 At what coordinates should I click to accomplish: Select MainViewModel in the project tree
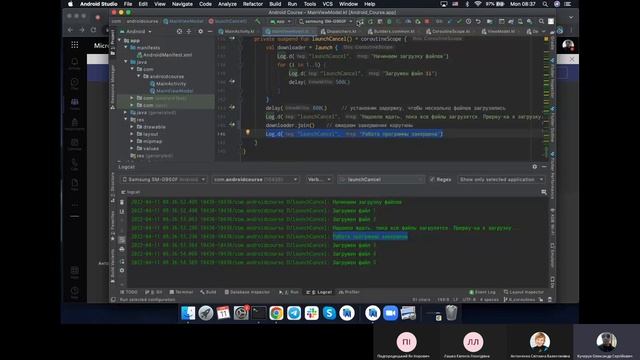(x=171, y=91)
